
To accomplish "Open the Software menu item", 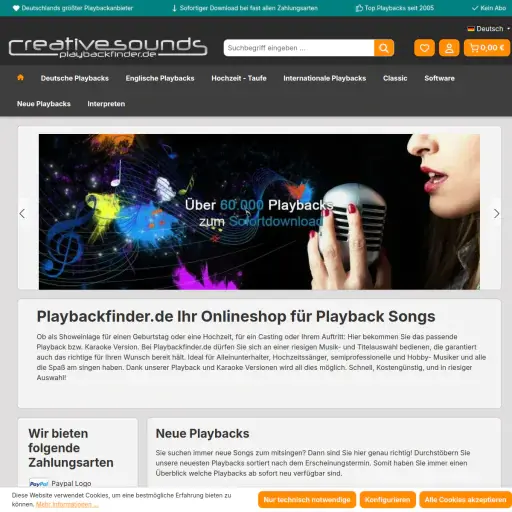I will (439, 78).
